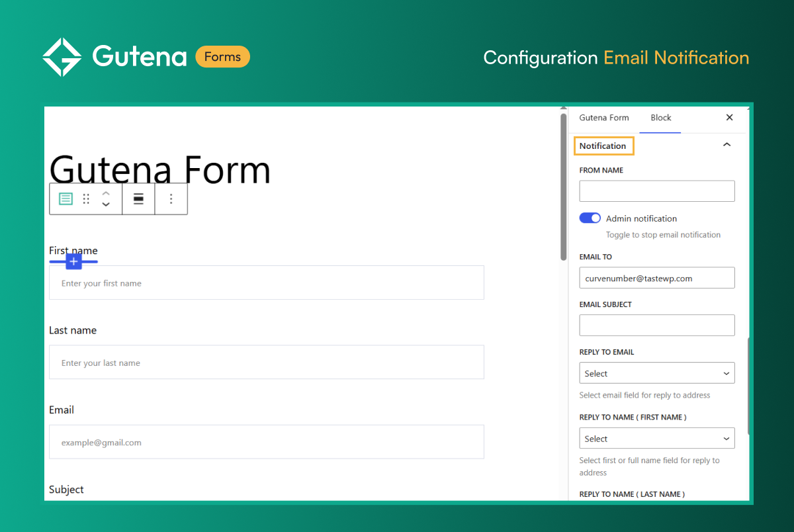
Task: Move block down with the arrow
Action: point(106,205)
